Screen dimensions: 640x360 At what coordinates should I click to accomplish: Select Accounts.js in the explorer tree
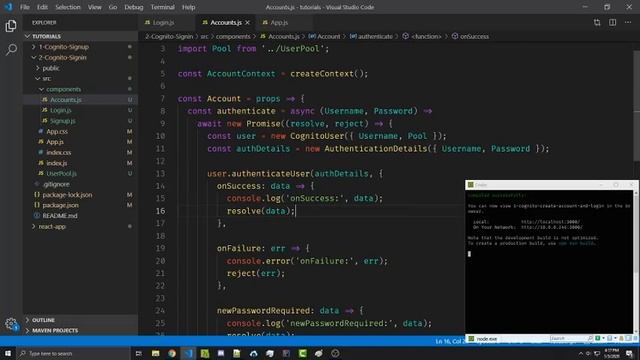(65, 100)
